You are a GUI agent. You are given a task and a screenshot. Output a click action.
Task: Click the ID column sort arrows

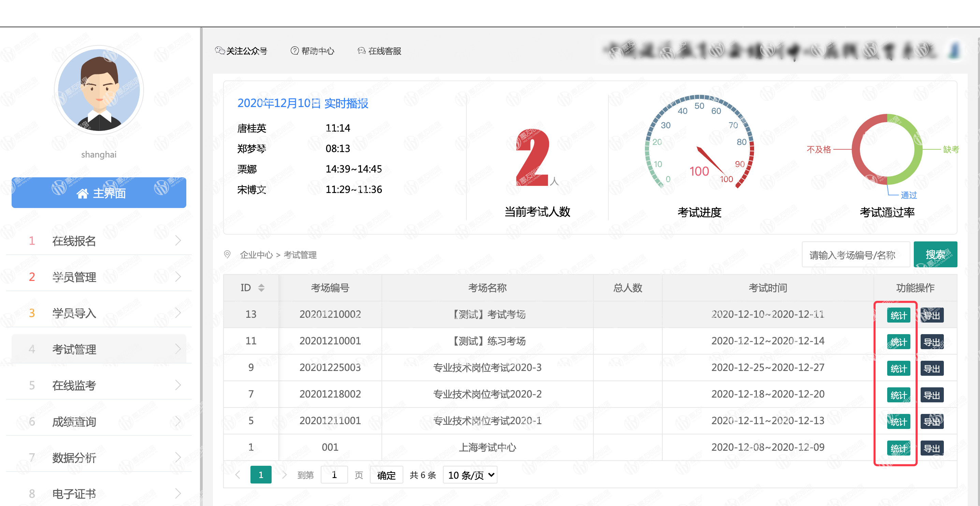pos(261,288)
